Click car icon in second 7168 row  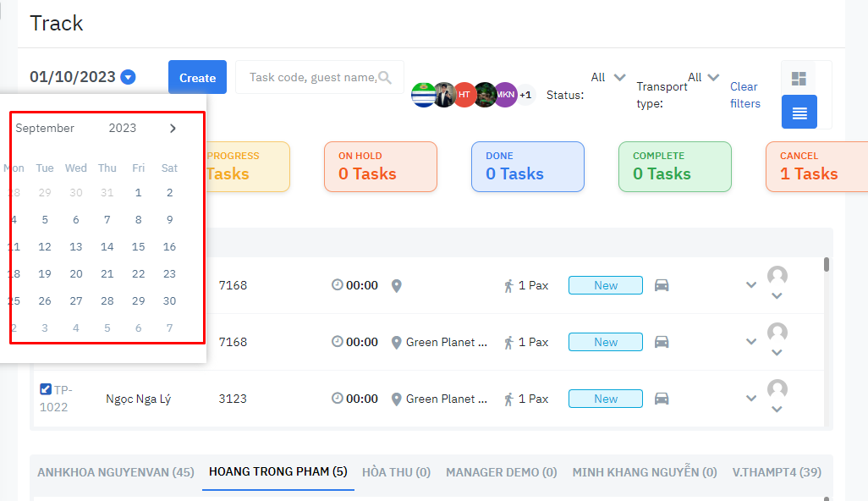tap(662, 342)
